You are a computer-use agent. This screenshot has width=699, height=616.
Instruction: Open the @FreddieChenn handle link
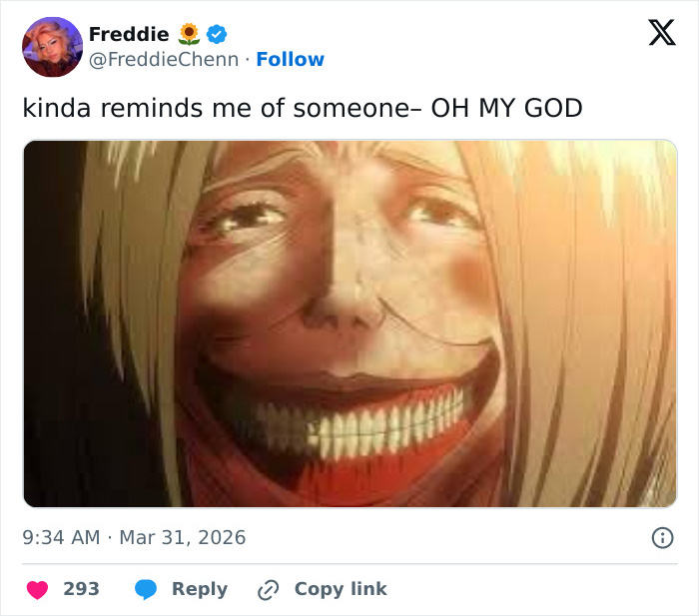pos(164,60)
